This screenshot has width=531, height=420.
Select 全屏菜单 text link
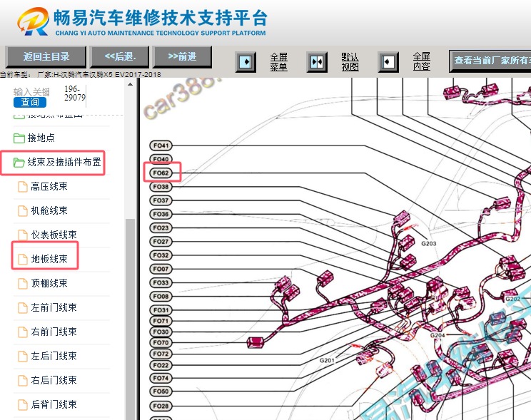click(279, 62)
